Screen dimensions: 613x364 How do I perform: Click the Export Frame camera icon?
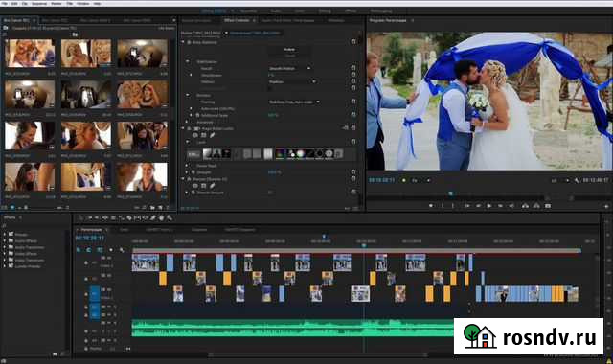pos(548,206)
